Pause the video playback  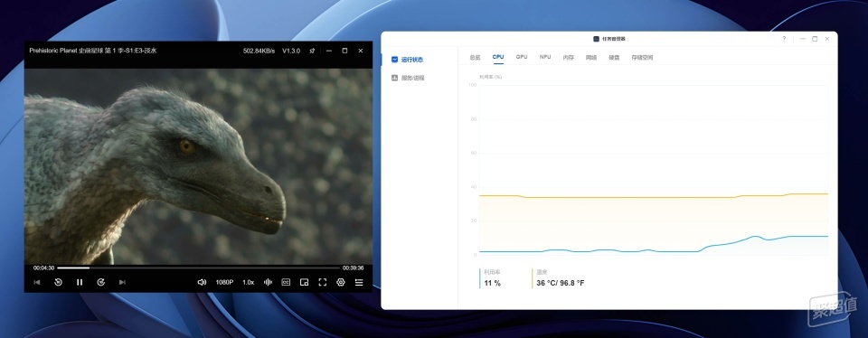coord(80,282)
